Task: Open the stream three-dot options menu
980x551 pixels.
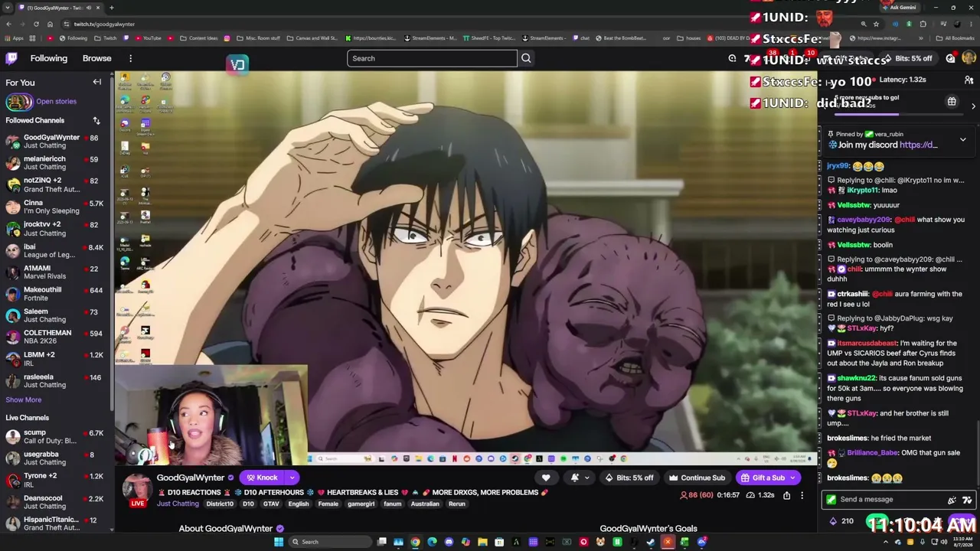Action: pos(802,495)
